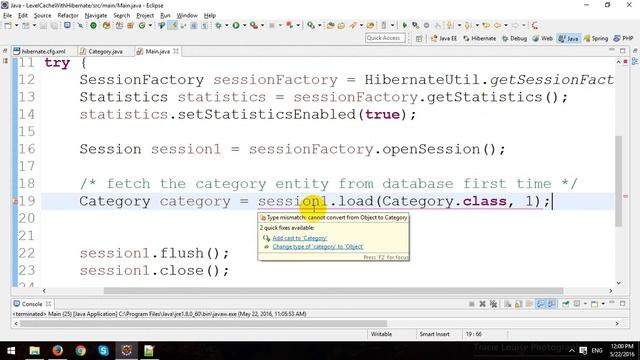Click the Quick Access search field

(385, 38)
